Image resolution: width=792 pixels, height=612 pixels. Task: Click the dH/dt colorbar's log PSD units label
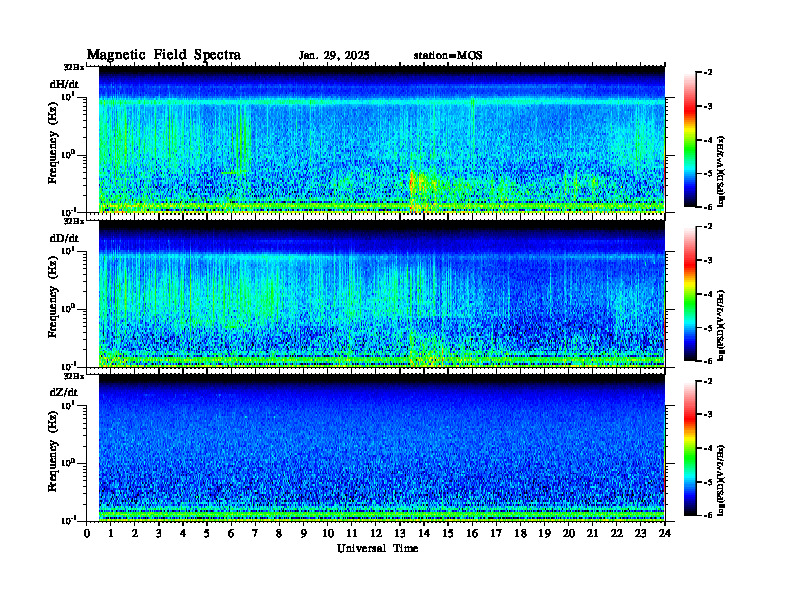721,171
